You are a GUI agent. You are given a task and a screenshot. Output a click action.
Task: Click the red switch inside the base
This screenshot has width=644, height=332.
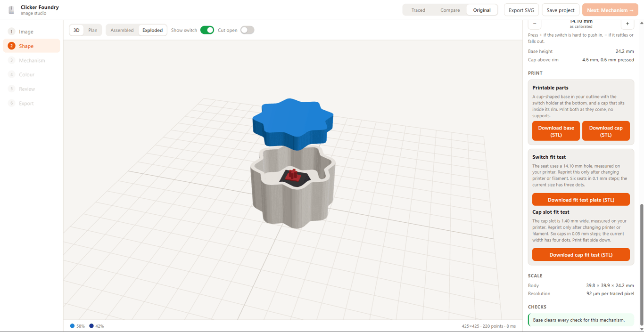[293, 175]
